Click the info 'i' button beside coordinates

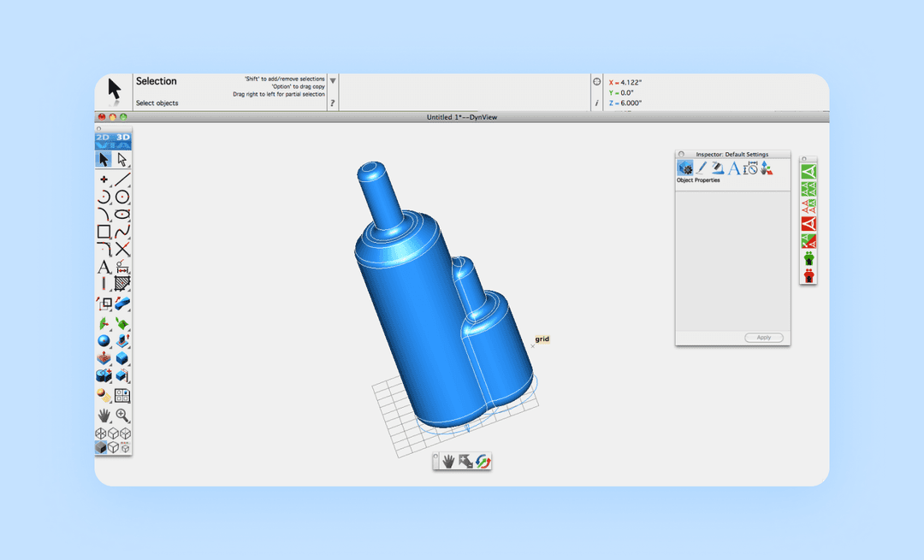coord(596,103)
